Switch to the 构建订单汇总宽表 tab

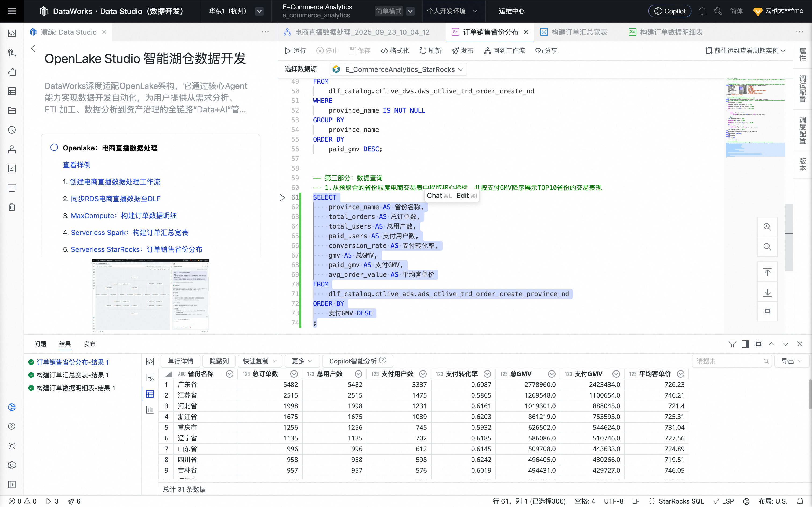(579, 32)
